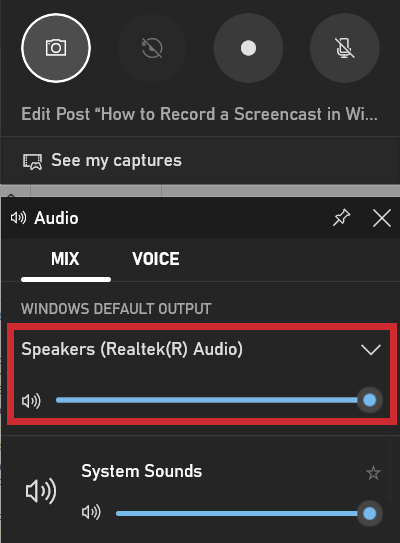The width and height of the screenshot is (400, 543).
Task: Expand the output device chevron
Action: pos(371,349)
